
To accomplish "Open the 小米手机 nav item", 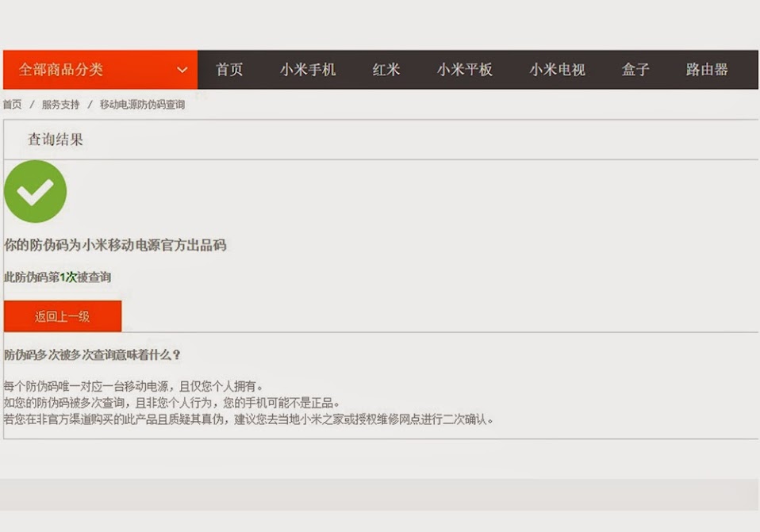I will click(x=308, y=69).
